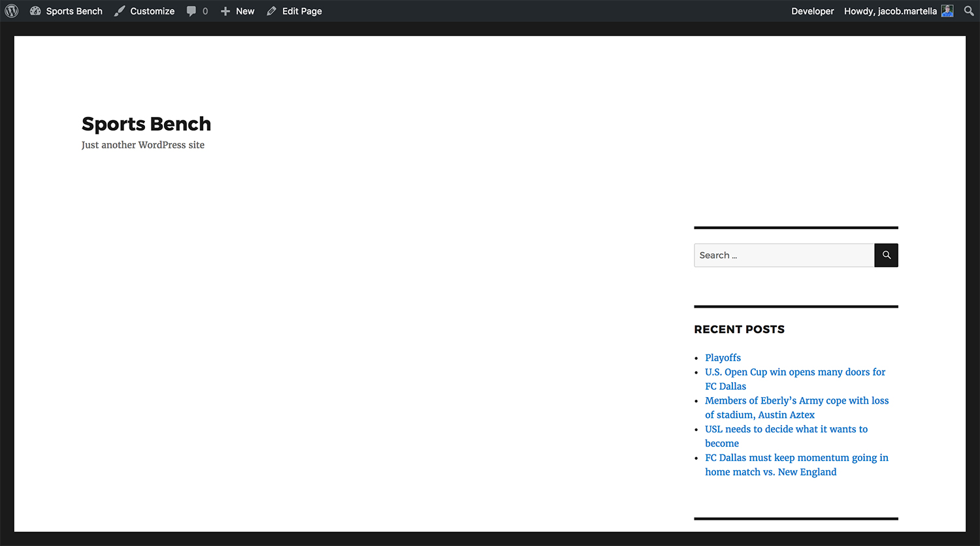Open the Sports Bench site title heading
Screen dimensions: 980x546
point(146,124)
